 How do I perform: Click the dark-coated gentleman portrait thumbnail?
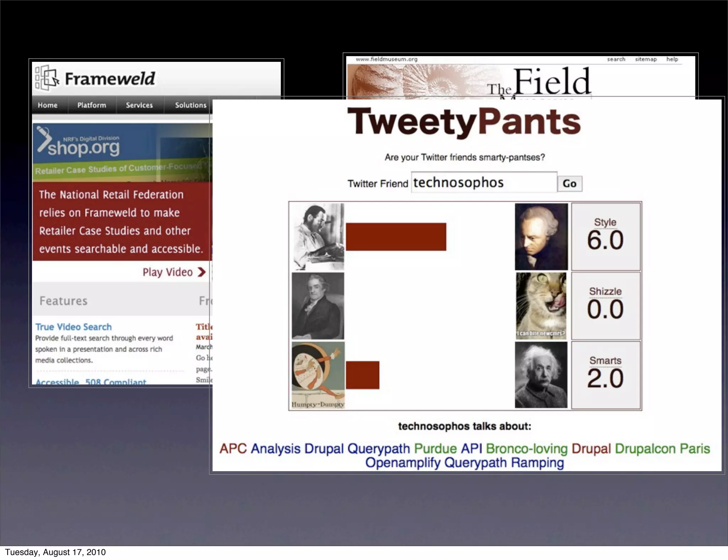tap(318, 306)
